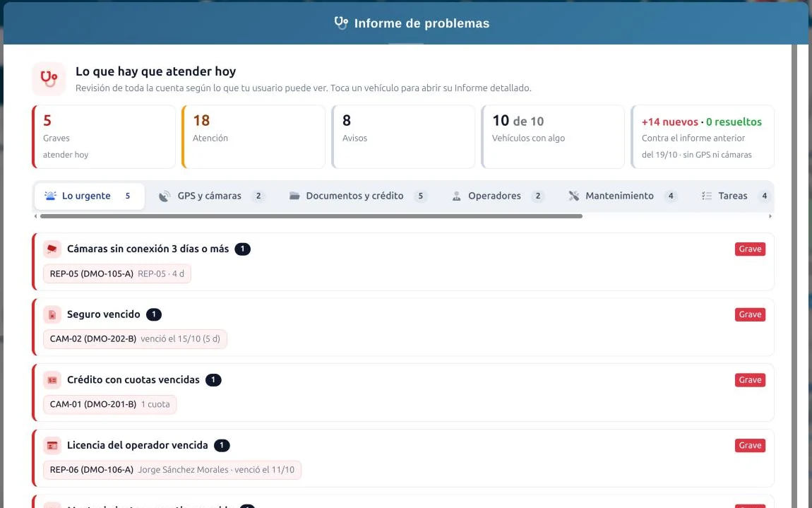Click Grave badge on Seguro vencido

click(x=750, y=314)
